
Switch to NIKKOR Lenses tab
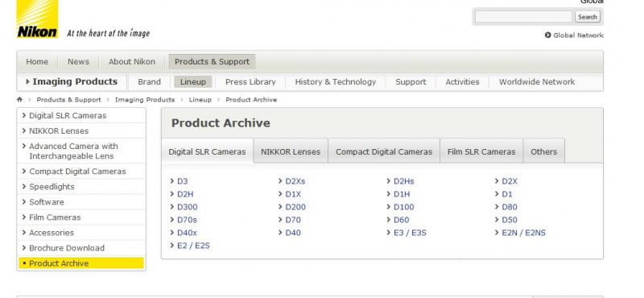(x=291, y=151)
